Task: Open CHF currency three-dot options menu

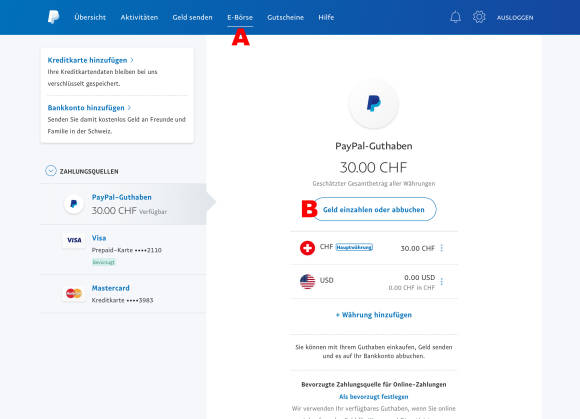Action: pos(442,248)
